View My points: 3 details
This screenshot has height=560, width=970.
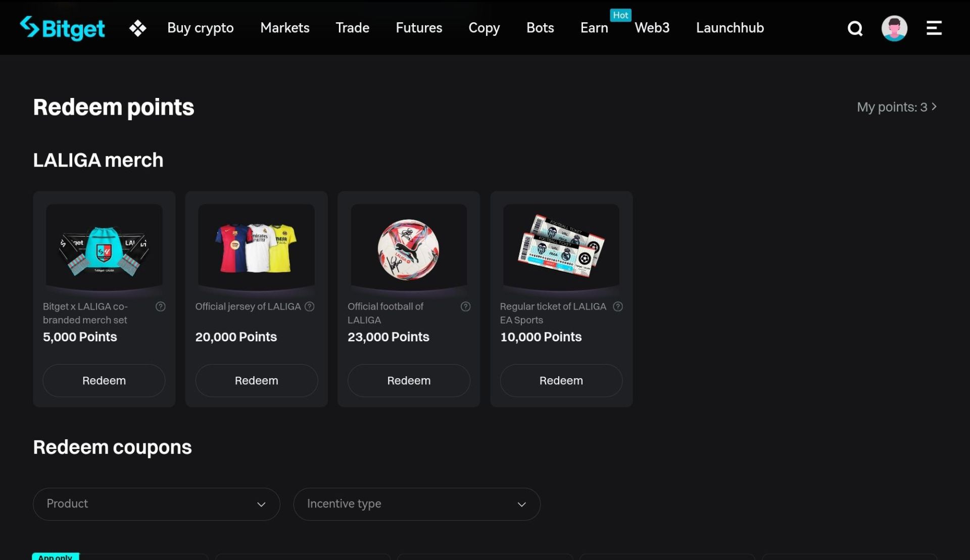click(897, 107)
